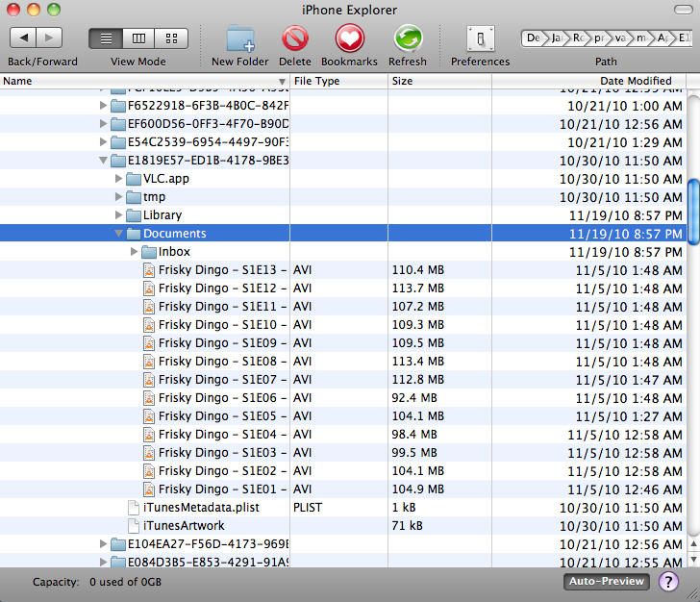Screen dimensions: 700x602
Task: Open Preferences switch icon
Action: (x=481, y=38)
